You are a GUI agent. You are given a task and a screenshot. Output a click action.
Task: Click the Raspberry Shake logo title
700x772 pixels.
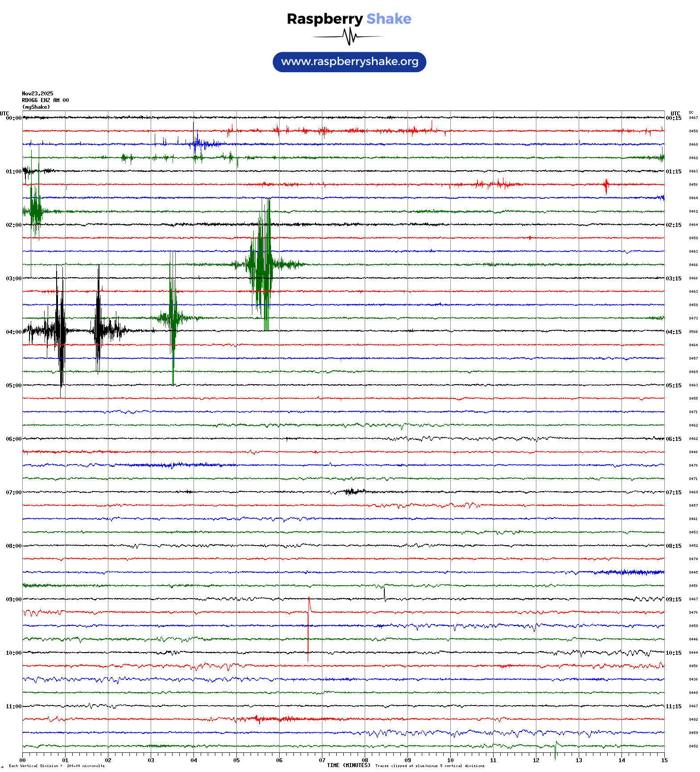[x=349, y=19]
